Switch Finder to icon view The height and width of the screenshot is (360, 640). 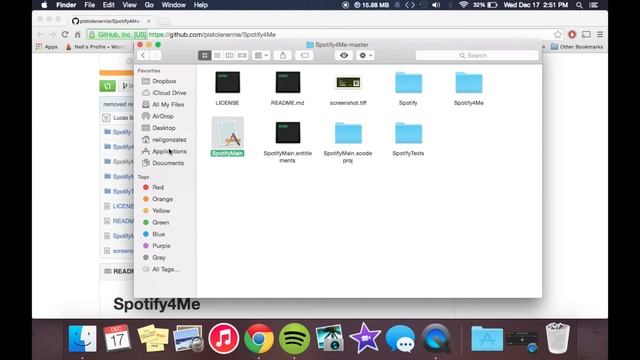pos(204,56)
